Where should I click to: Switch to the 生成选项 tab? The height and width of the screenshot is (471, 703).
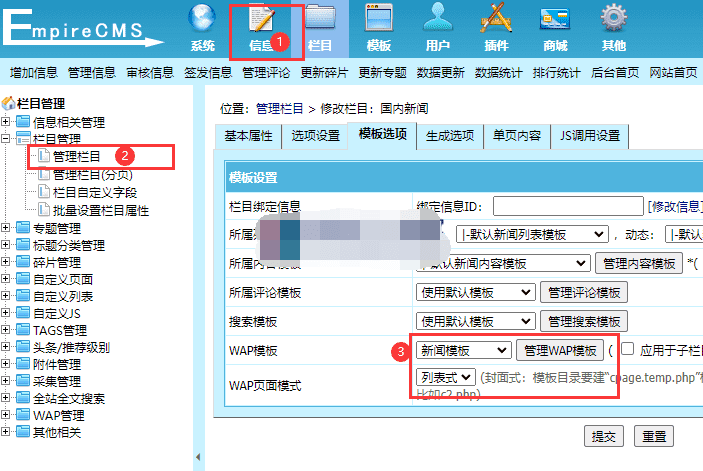tap(450, 136)
